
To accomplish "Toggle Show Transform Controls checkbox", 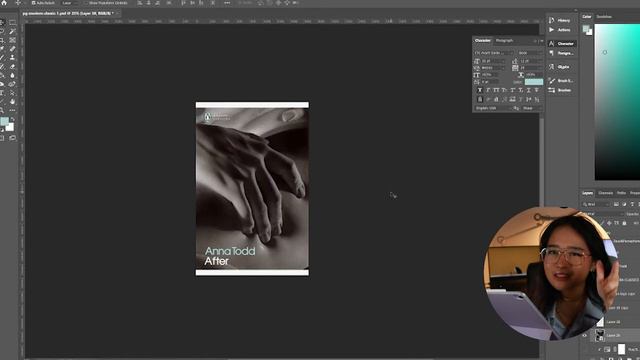I will 86,3.
